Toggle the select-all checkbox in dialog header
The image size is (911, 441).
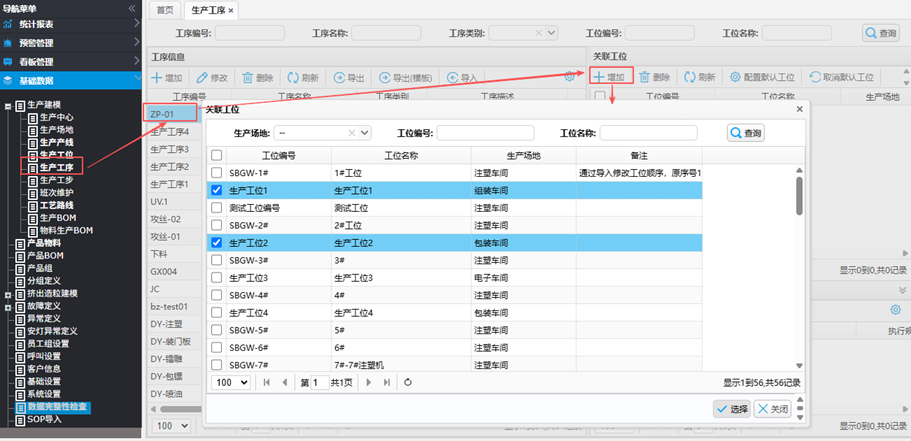pyautogui.click(x=216, y=155)
